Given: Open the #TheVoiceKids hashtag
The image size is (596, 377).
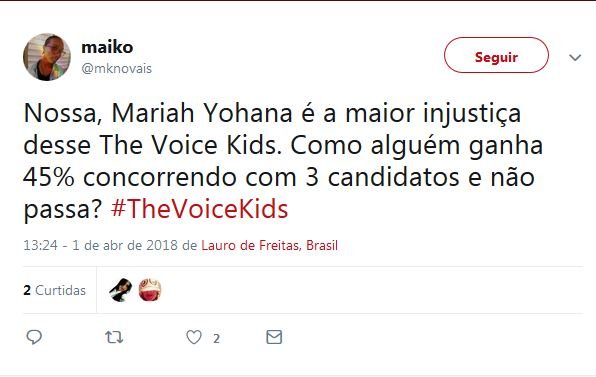Looking at the screenshot, I should point(200,209).
